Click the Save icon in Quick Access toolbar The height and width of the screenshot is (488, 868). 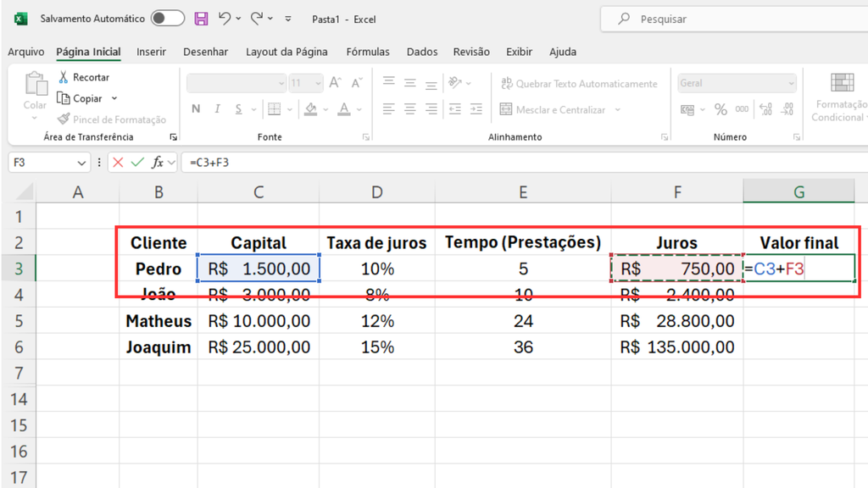click(201, 18)
